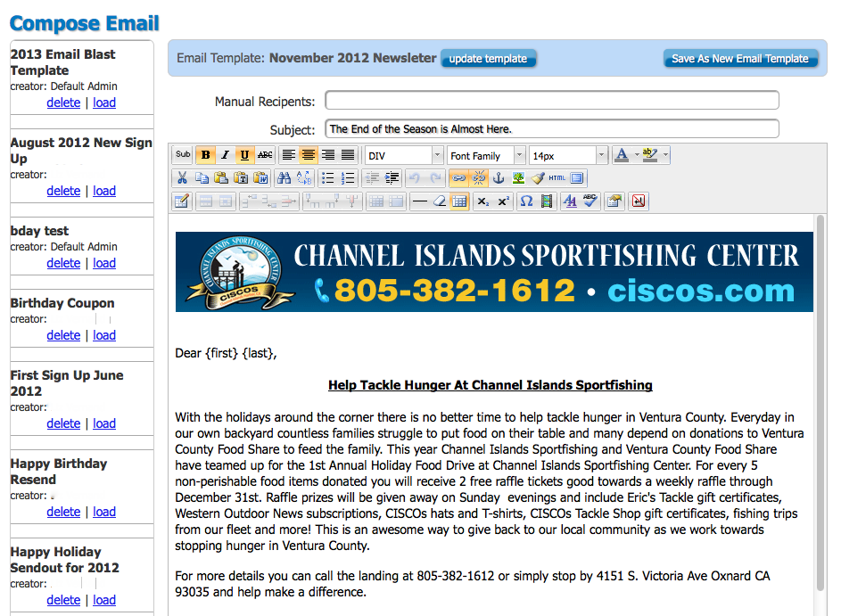841x616 pixels.
Task: Delete the Happy Holiday Sendout template
Action: [x=63, y=600]
